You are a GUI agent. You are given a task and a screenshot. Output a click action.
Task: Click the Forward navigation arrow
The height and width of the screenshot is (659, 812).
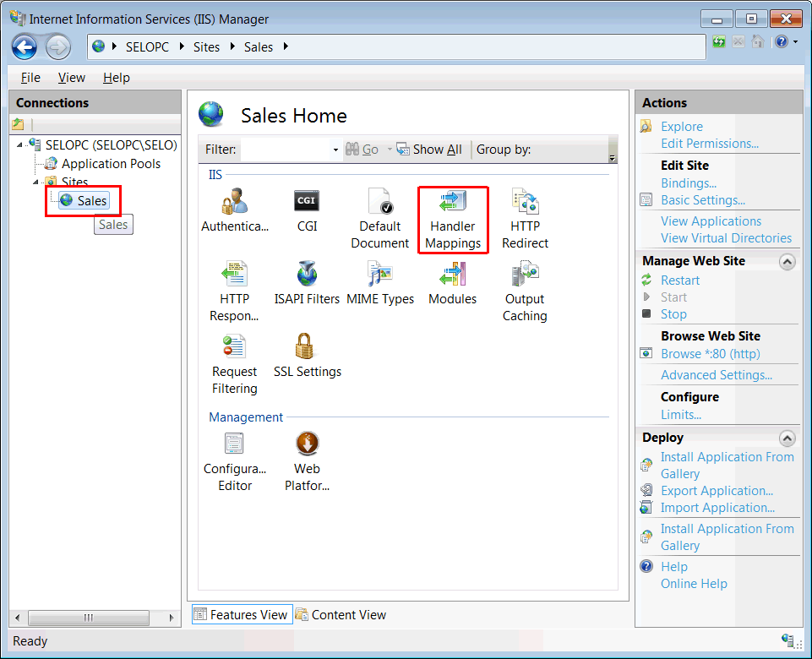pos(58,47)
